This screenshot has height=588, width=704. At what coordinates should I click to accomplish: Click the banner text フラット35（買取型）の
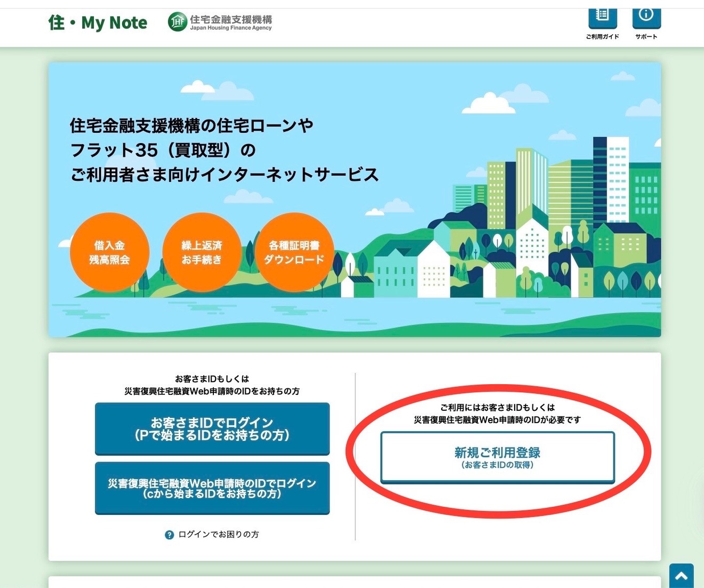pyautogui.click(x=163, y=150)
